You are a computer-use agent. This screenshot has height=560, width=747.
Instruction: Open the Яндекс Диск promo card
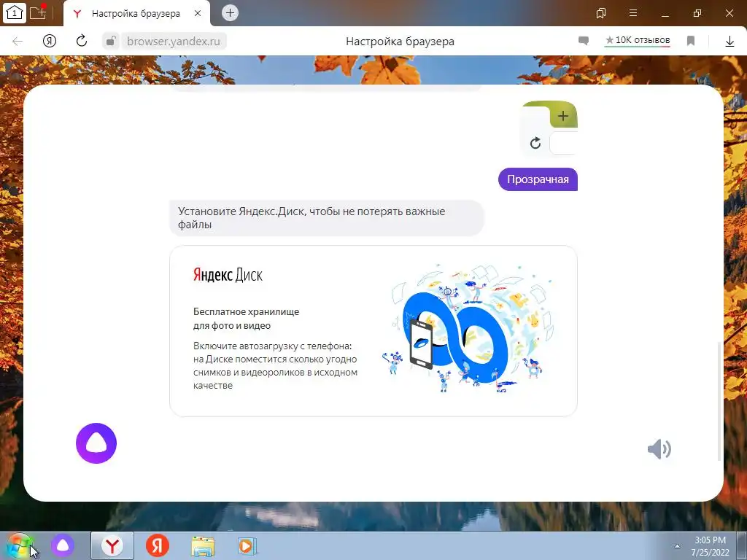373,331
